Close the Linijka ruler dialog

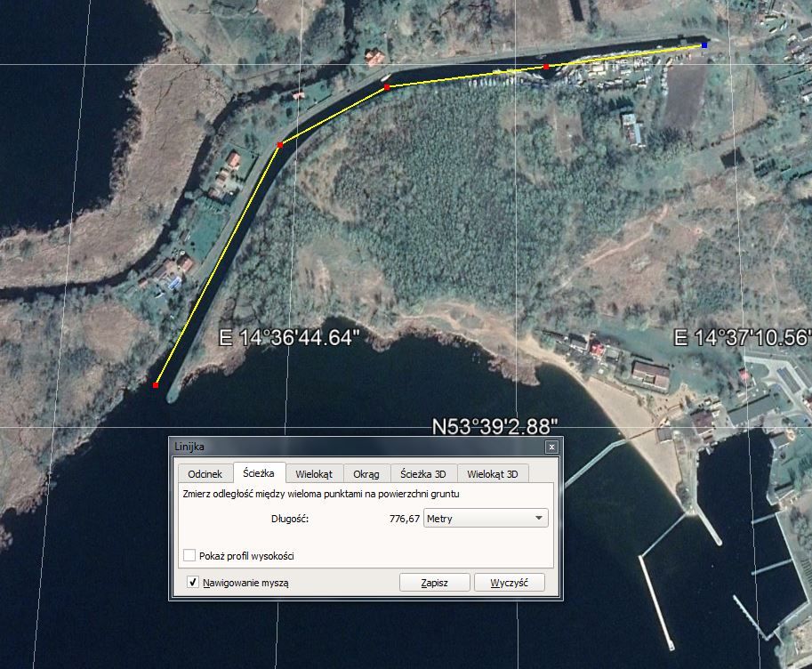[551, 447]
